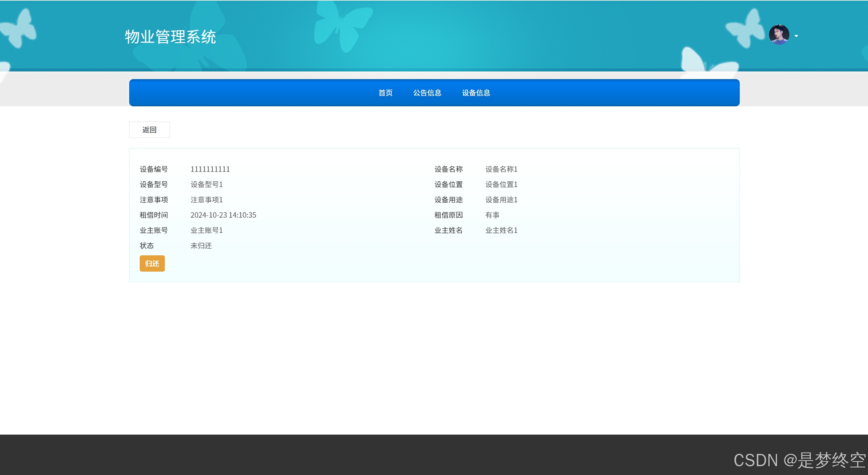This screenshot has height=475, width=868.
Task: Go to 公告信息 in navigation bar
Action: click(x=427, y=93)
